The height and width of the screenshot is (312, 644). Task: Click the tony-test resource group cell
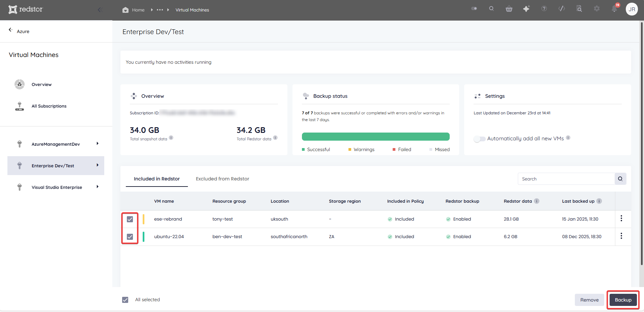click(x=223, y=219)
